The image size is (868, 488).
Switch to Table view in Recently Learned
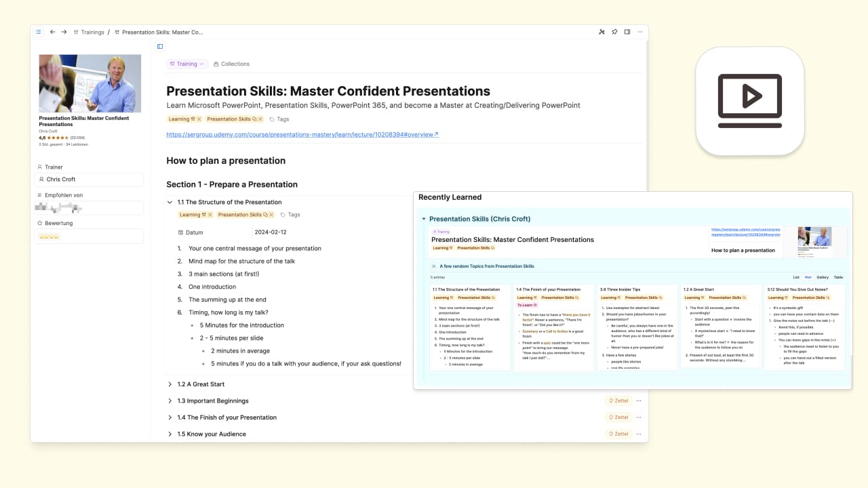pyautogui.click(x=838, y=277)
